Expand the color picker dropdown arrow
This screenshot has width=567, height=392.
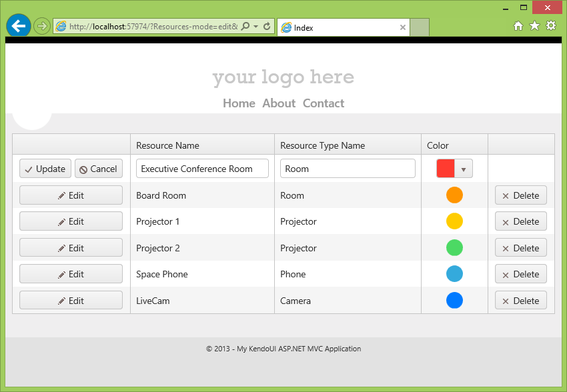click(464, 169)
